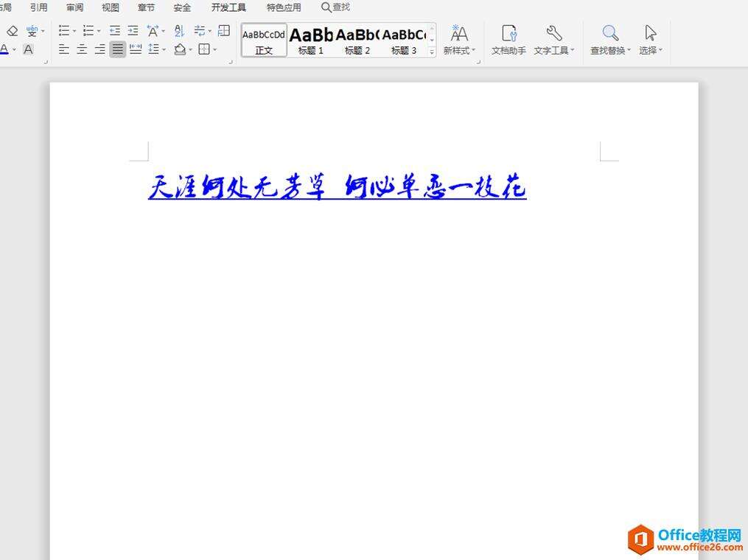The height and width of the screenshot is (560, 748).
Task: Click the increase indent icon
Action: coord(133,31)
